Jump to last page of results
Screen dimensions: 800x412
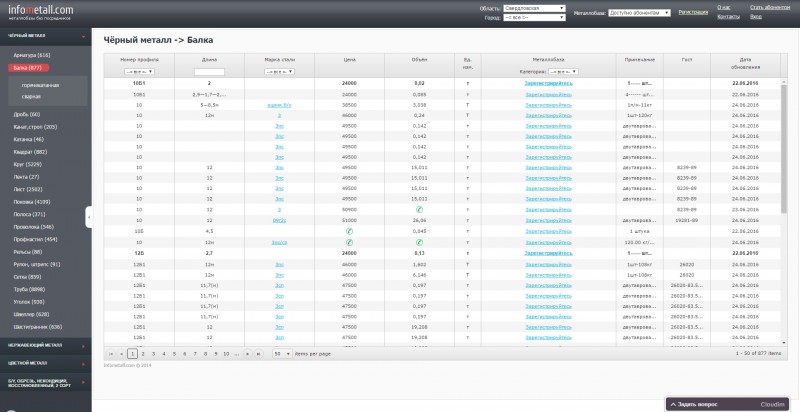point(259,353)
